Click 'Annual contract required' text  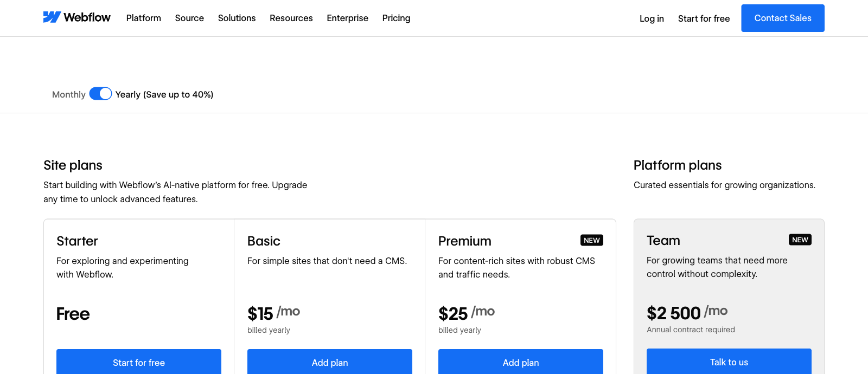pyautogui.click(x=691, y=330)
